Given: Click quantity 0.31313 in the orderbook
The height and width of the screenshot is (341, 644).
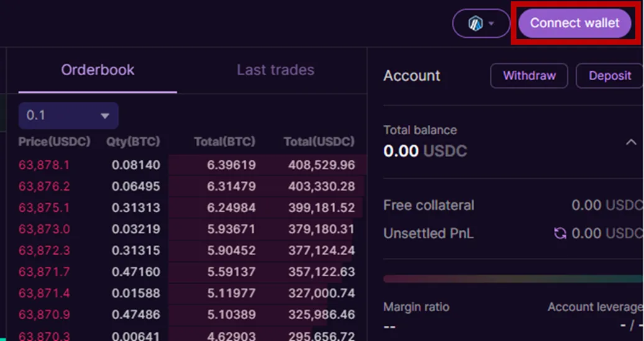Looking at the screenshot, I should (x=136, y=207).
